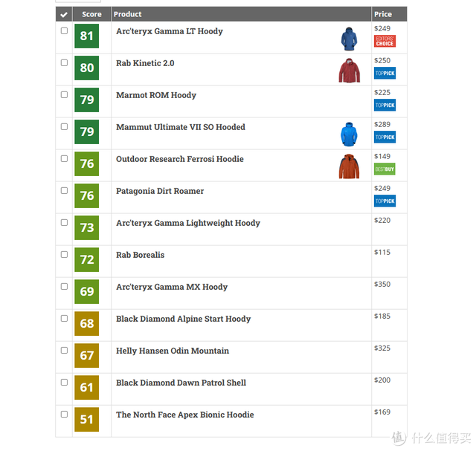The height and width of the screenshot is (451, 476).
Task: Click the $350 price of Gamma MX Hoody
Action: (x=382, y=284)
